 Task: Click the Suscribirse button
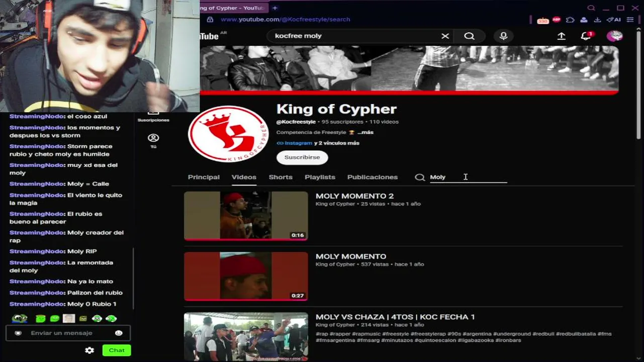pos(302,157)
